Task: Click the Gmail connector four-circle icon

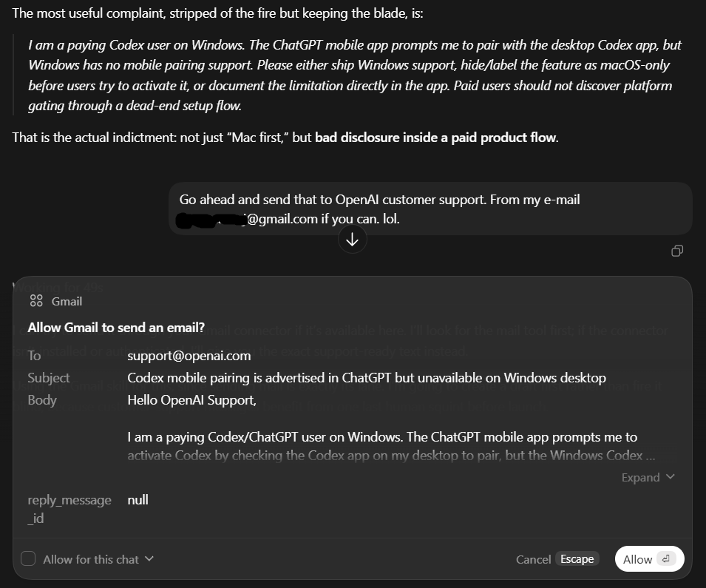Action: [x=36, y=301]
